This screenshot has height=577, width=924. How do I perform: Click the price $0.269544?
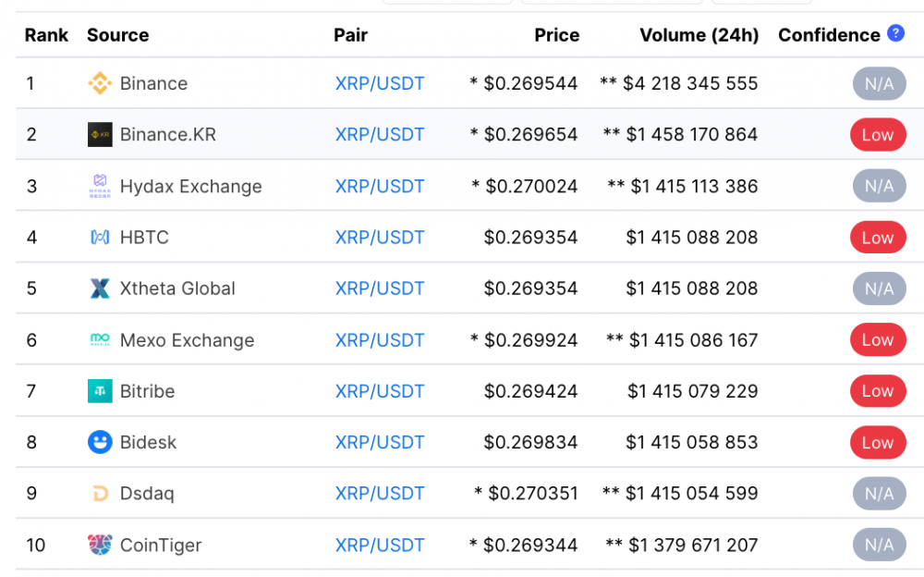coord(530,83)
